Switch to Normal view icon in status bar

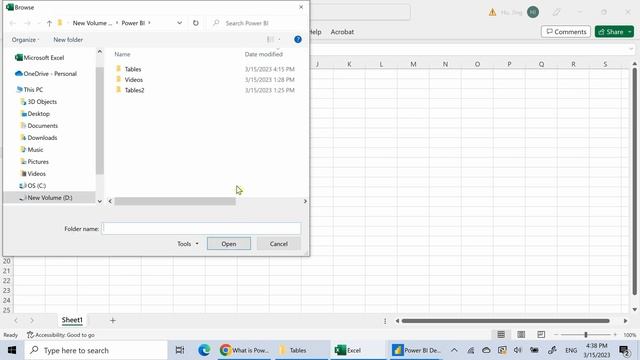[501, 335]
